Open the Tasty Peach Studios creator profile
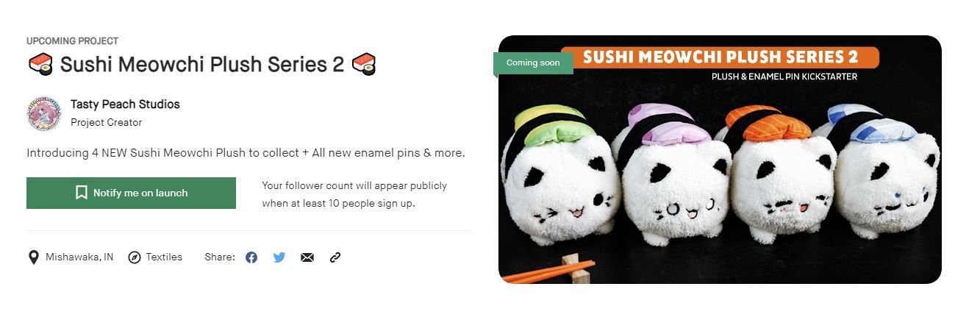Viewport: 980px width, 317px height. (x=125, y=104)
